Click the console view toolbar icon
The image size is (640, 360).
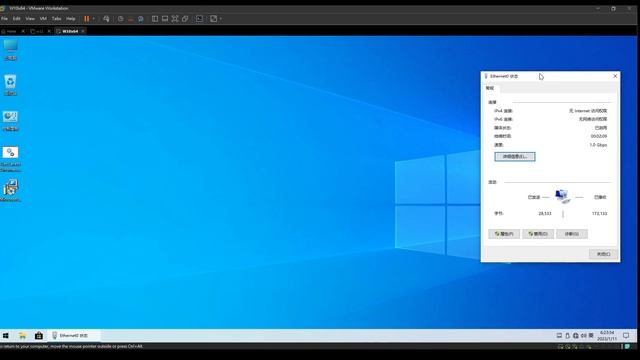click(x=199, y=19)
